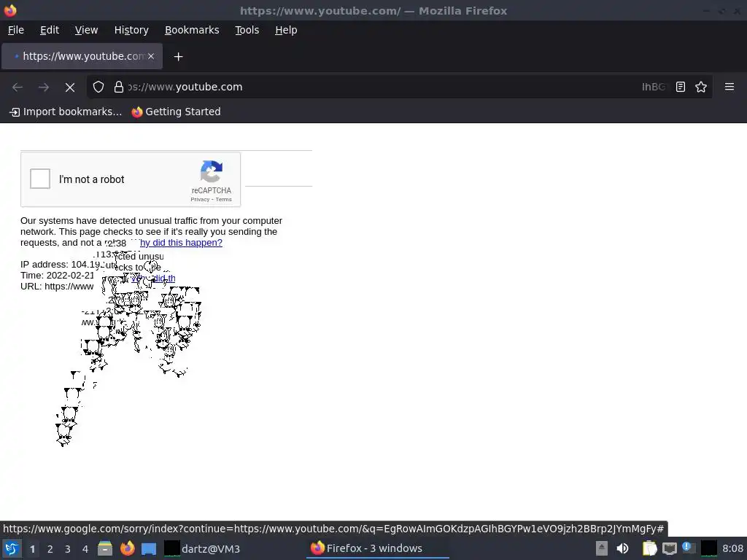Click Firefox logo in title bar
Screen dimensions: 747x560
[10, 10]
